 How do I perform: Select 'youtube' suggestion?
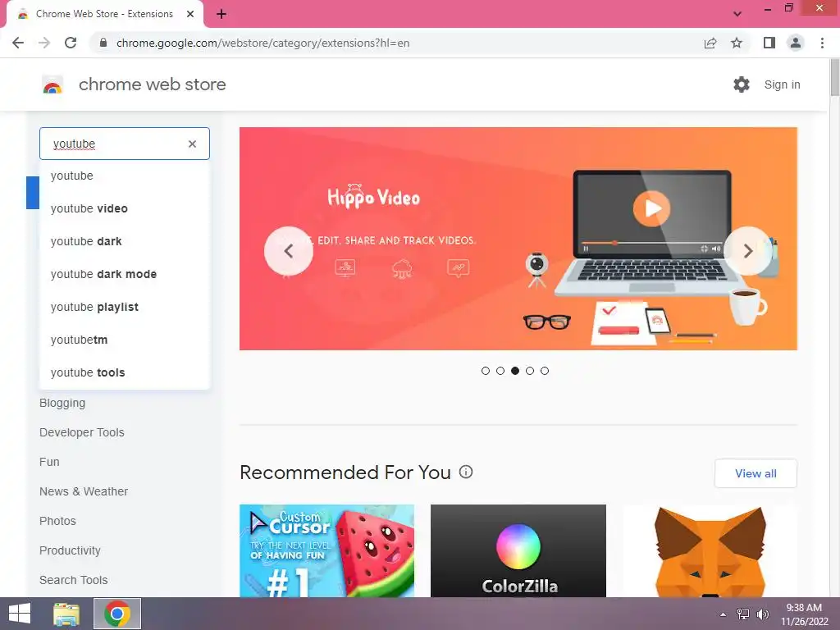tap(125, 176)
